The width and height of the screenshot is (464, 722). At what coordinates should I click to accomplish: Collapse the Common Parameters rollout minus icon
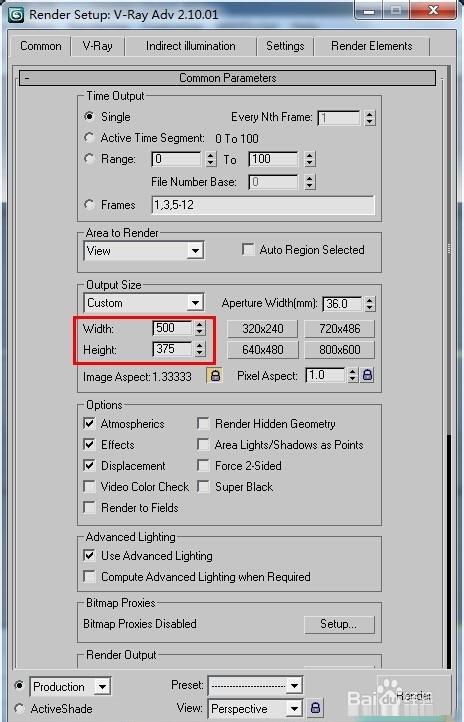point(27,78)
